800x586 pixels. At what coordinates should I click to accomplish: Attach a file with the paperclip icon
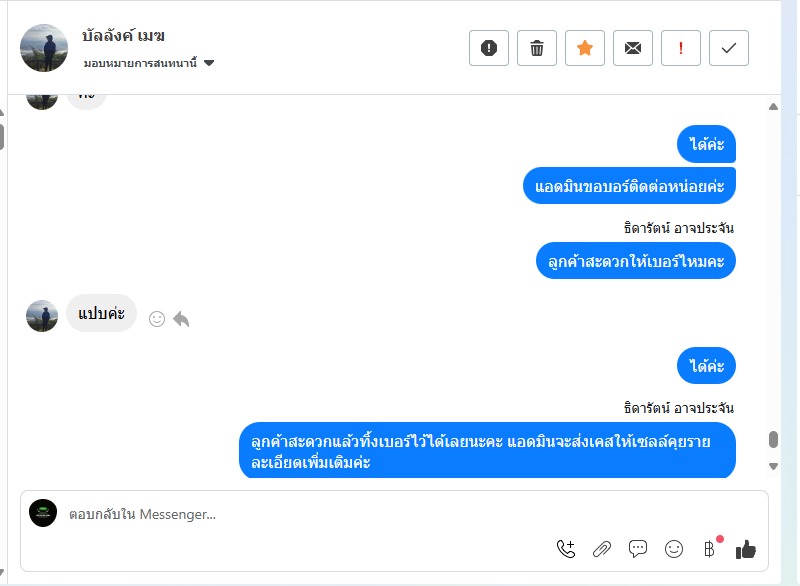(x=602, y=548)
